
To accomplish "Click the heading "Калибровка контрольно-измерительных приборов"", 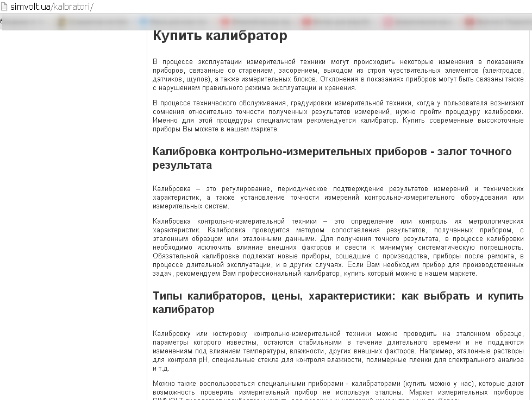I will pyautogui.click(x=332, y=158).
